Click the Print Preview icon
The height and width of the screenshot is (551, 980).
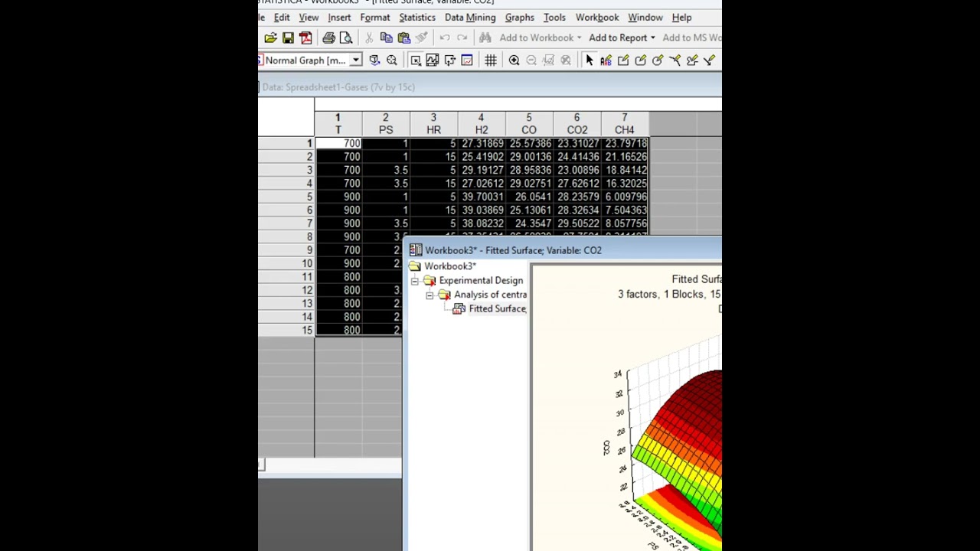(345, 37)
